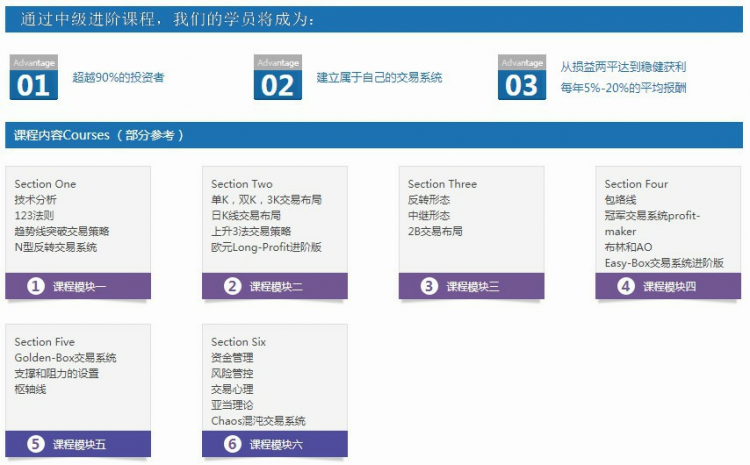Select the 课程模块一 purple bar
The width and height of the screenshot is (750, 465).
(78, 287)
